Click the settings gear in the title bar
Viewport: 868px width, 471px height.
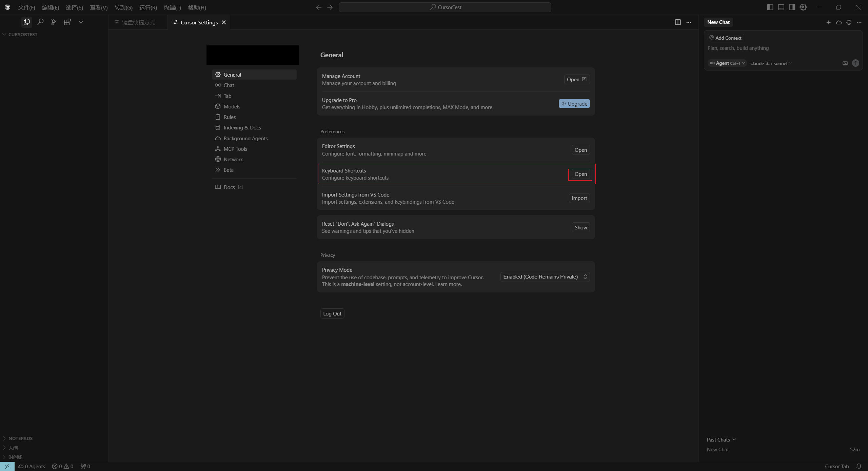pyautogui.click(x=803, y=7)
